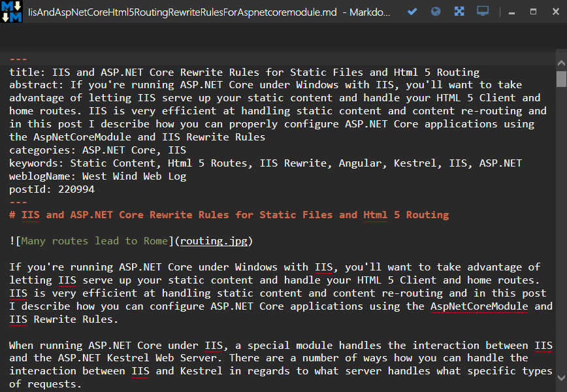Click the scrollbar down arrow
The image size is (567, 392).
[x=561, y=378]
